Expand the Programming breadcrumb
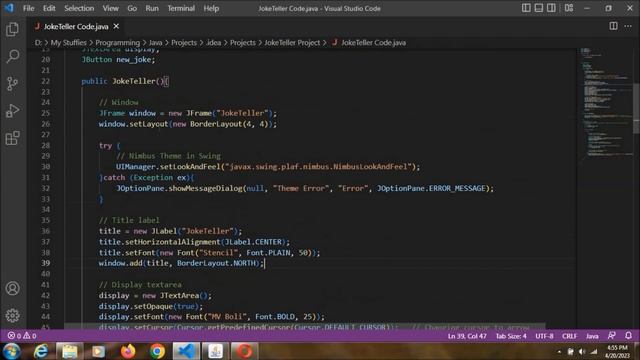 [118, 42]
